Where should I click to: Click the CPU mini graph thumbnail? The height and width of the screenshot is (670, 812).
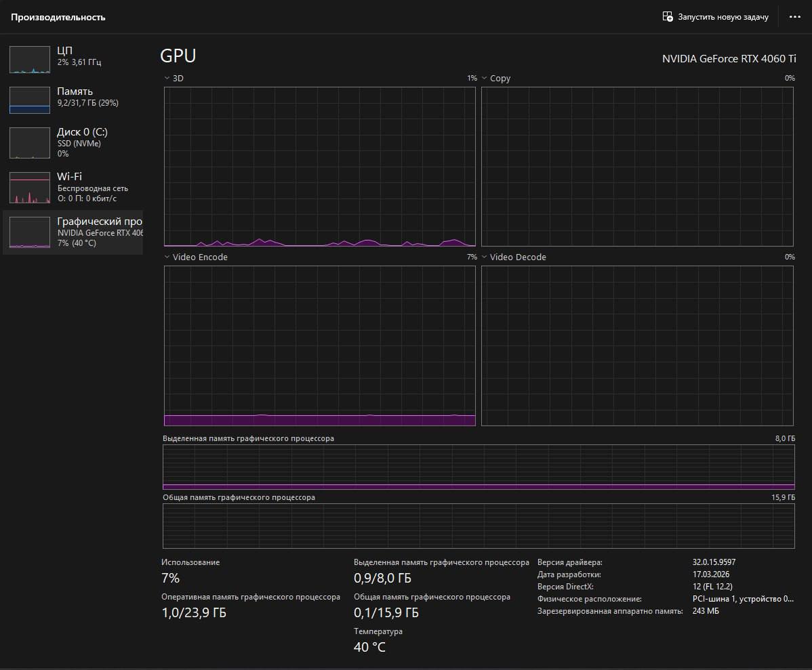click(x=30, y=60)
